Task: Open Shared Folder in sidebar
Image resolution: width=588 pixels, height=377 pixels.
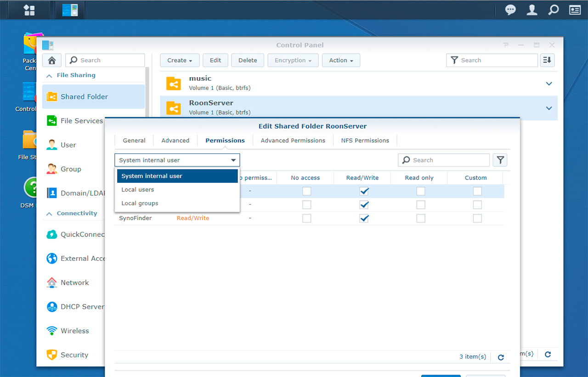Action: click(x=93, y=96)
